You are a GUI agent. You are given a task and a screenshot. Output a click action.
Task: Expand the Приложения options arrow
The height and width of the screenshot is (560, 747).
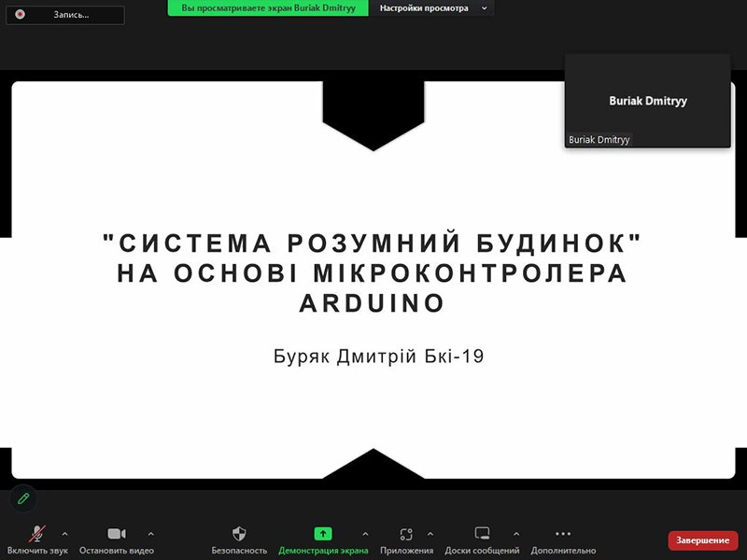[430, 534]
